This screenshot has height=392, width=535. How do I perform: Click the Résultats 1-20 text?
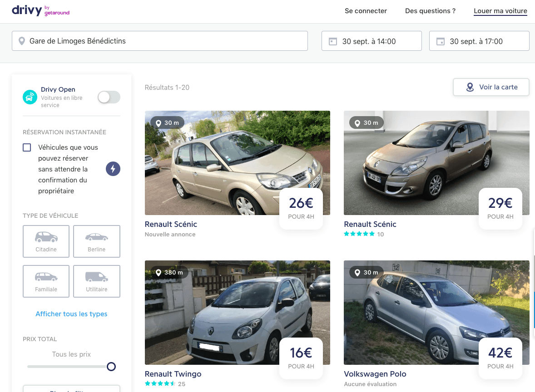167,88
